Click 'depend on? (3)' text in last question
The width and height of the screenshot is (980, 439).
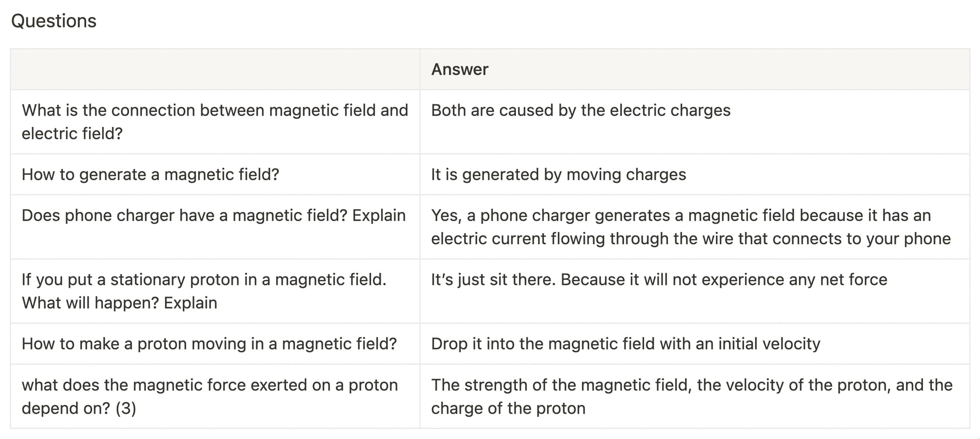79,408
